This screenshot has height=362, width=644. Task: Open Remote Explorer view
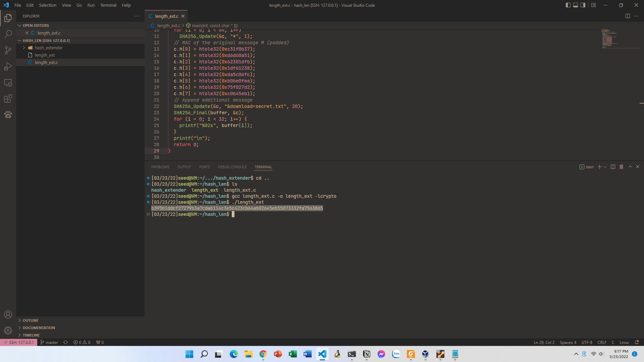[x=8, y=82]
